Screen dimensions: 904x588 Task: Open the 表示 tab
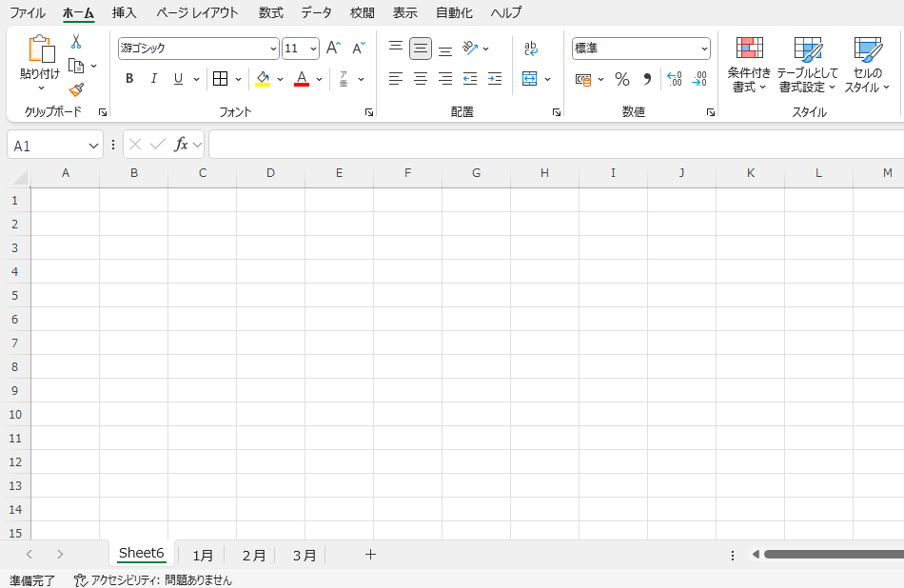(x=404, y=12)
